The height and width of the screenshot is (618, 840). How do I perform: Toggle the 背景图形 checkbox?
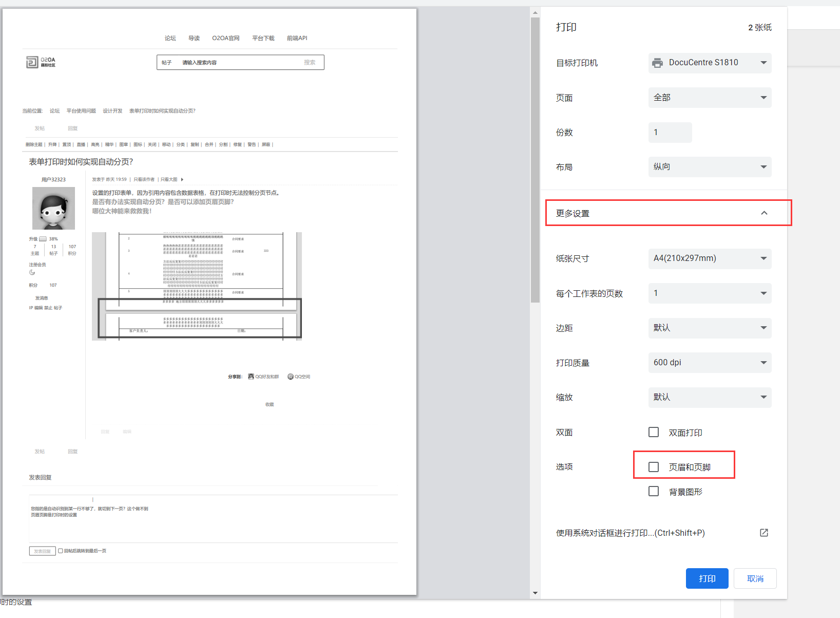pyautogui.click(x=654, y=492)
